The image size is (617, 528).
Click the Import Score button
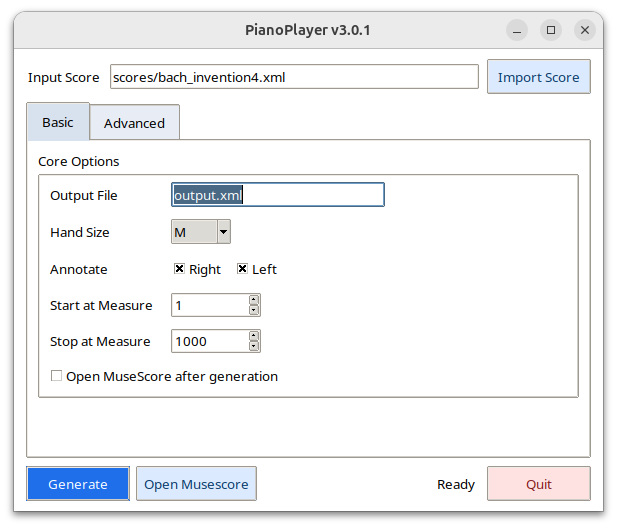pos(538,77)
